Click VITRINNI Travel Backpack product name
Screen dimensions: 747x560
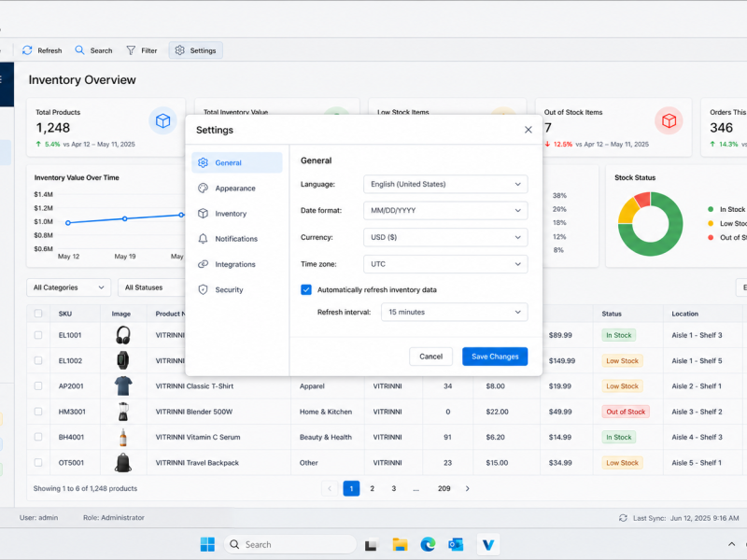tap(197, 463)
